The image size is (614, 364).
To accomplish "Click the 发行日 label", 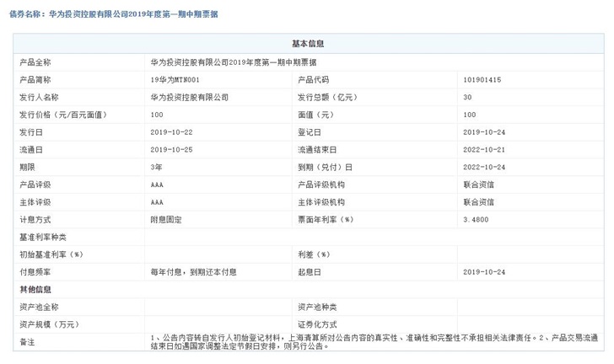I will coord(31,132).
